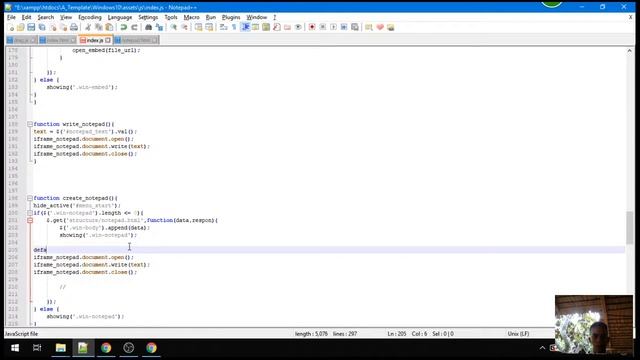Image resolution: width=640 pixels, height=360 pixels.
Task: Open Task View on taskbar
Action: click(x=37, y=348)
